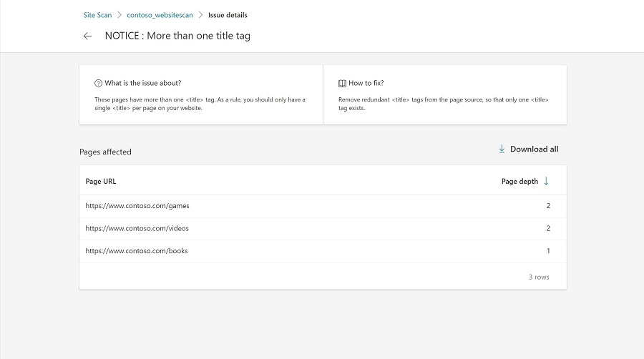Image resolution: width=644 pixels, height=359 pixels.
Task: Click the Page URL column header
Action: pos(101,182)
